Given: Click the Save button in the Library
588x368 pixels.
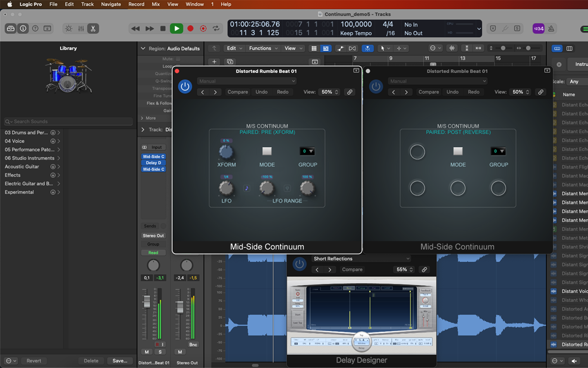Looking at the screenshot, I should (x=120, y=361).
